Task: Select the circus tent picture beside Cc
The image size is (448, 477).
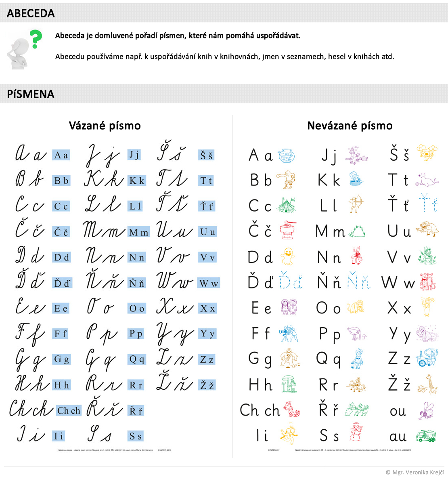Action: pyautogui.click(x=286, y=205)
